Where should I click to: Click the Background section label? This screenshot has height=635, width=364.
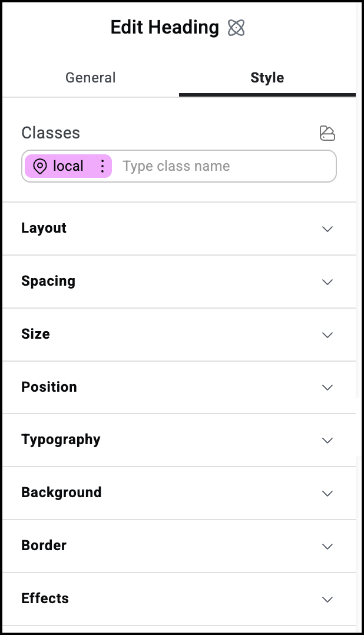[61, 492]
